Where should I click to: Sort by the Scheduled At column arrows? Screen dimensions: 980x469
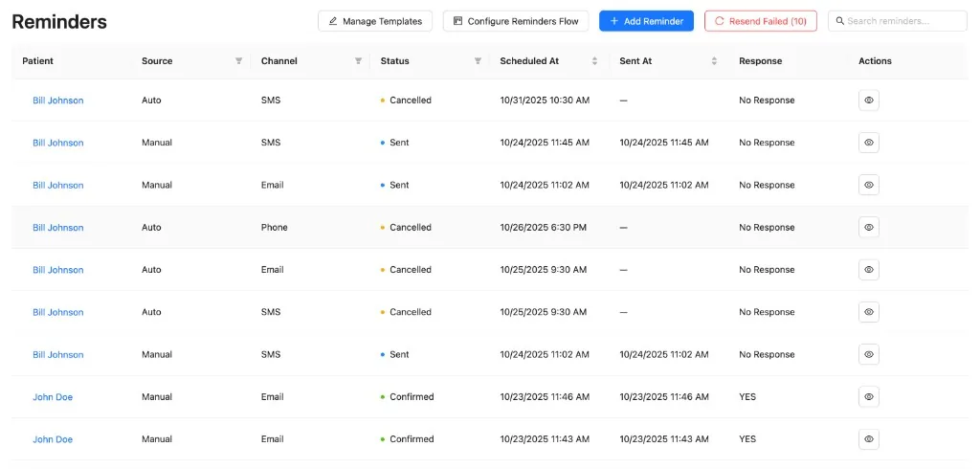click(x=594, y=61)
